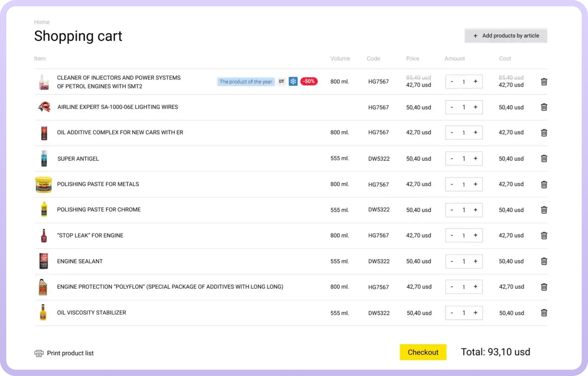Delete Super Antigel from the cart
The height and width of the screenshot is (376, 588).
coord(544,159)
